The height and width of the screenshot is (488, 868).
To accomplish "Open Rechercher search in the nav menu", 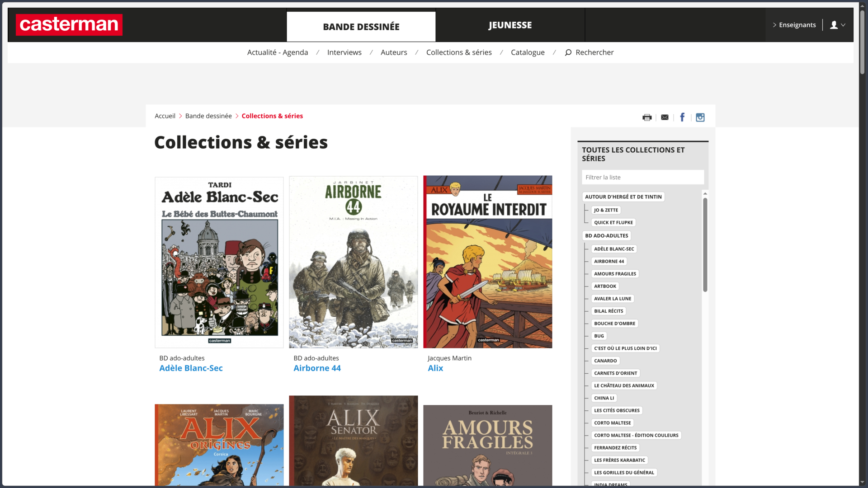I will pos(589,52).
